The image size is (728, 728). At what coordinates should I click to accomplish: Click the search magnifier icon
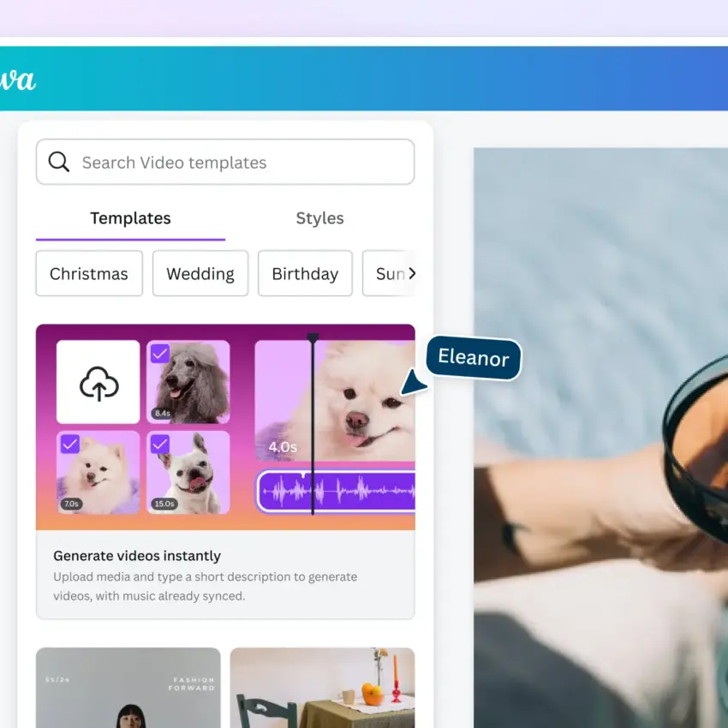point(59,162)
